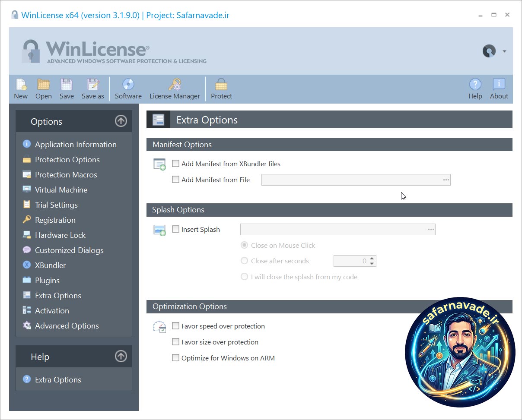The image size is (522, 420).
Task: Enable Favor speed over protection
Action: 175,326
